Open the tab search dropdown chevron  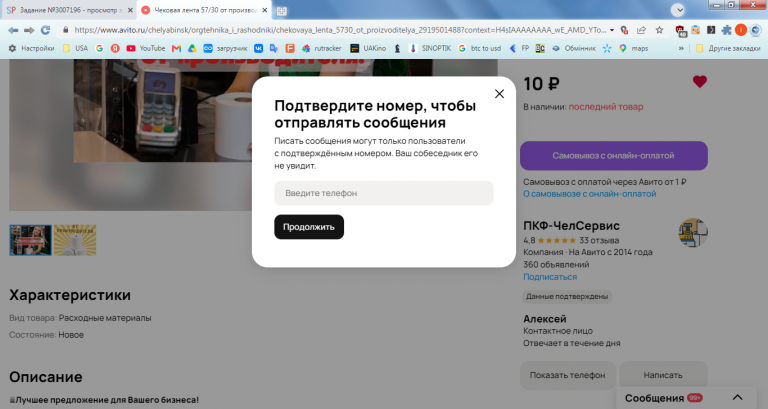click(x=678, y=10)
